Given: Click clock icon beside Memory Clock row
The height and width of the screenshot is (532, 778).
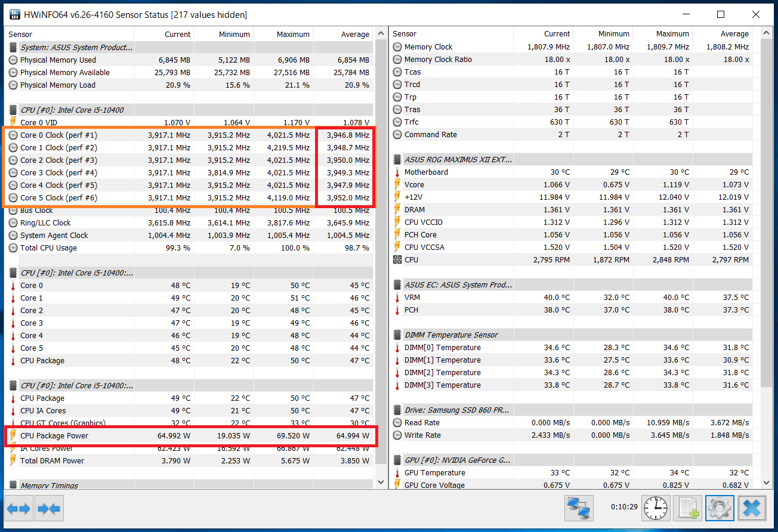Looking at the screenshot, I should [397, 47].
